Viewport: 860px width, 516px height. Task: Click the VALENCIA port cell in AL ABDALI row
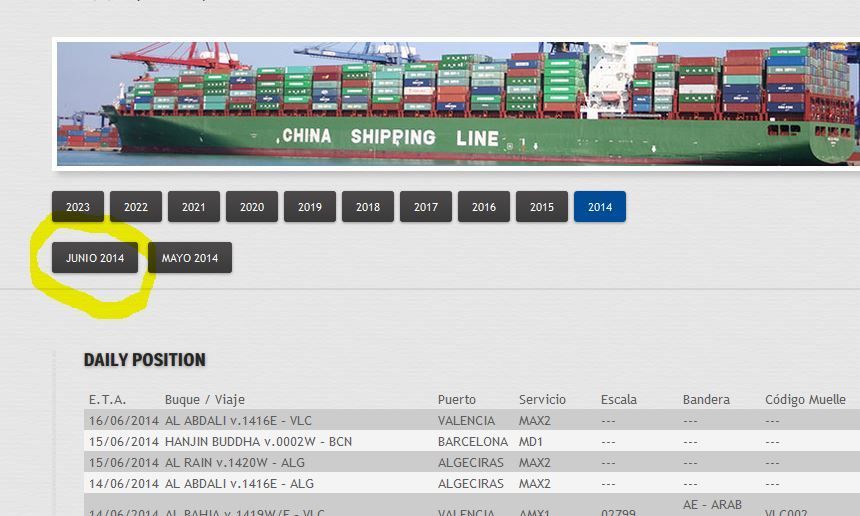pos(466,421)
